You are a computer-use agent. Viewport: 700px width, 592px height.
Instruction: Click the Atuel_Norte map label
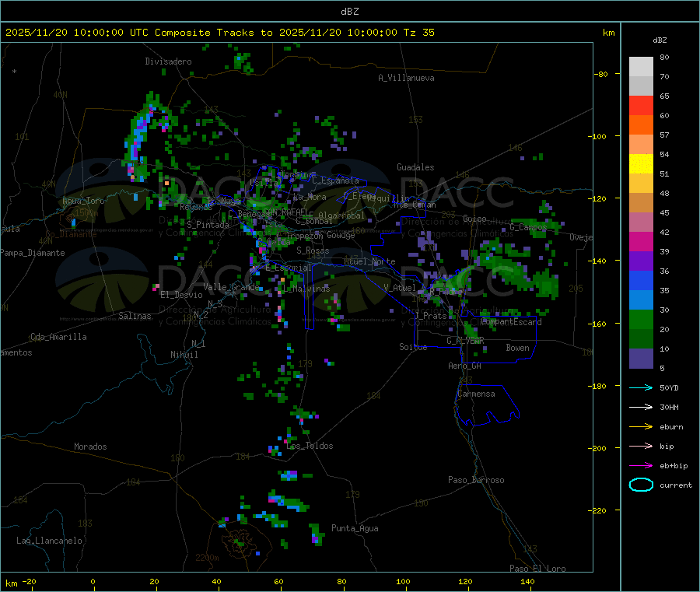point(369,261)
